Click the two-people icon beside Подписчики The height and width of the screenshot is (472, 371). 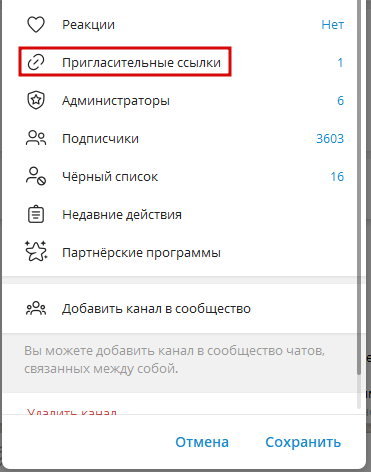click(x=36, y=138)
